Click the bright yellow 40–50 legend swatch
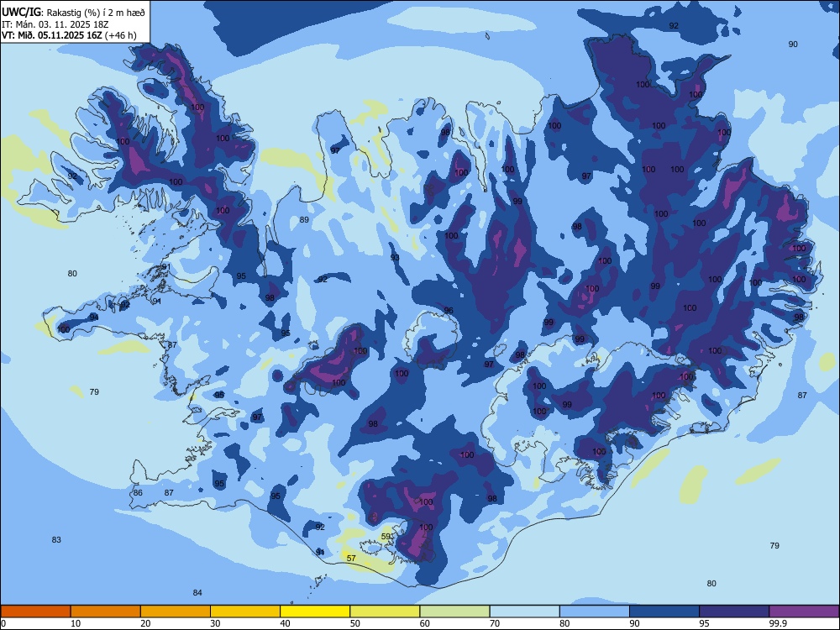The width and height of the screenshot is (840, 630). (315, 612)
